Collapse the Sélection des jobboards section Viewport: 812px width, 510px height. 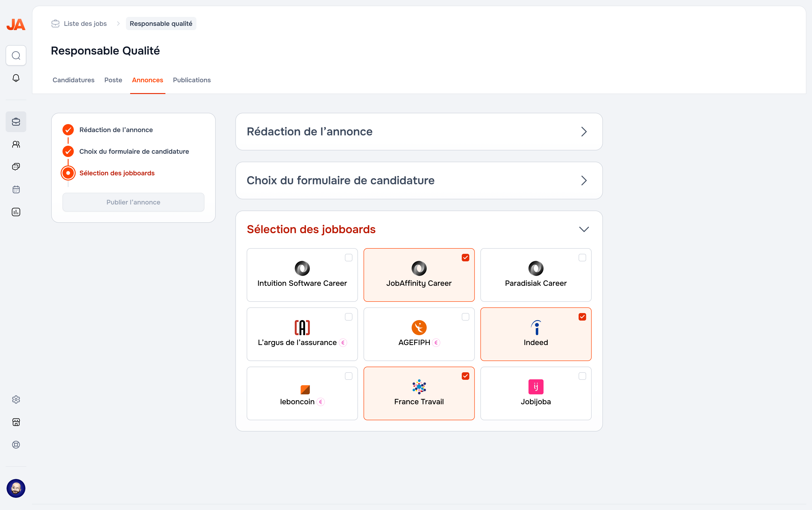584,229
